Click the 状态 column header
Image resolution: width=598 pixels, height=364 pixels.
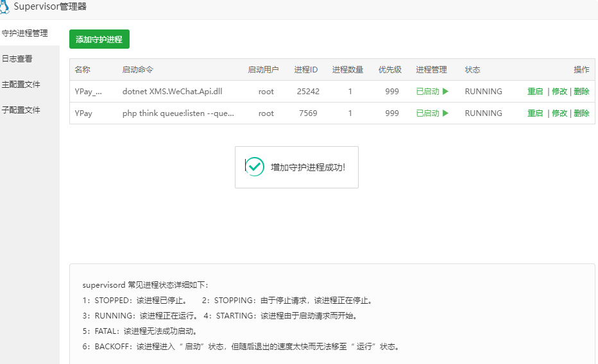(x=472, y=70)
